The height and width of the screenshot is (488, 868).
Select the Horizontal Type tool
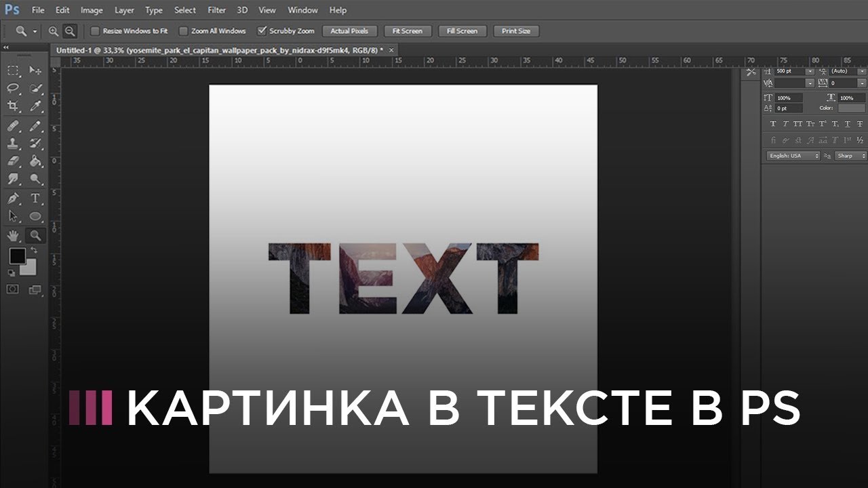pos(35,199)
